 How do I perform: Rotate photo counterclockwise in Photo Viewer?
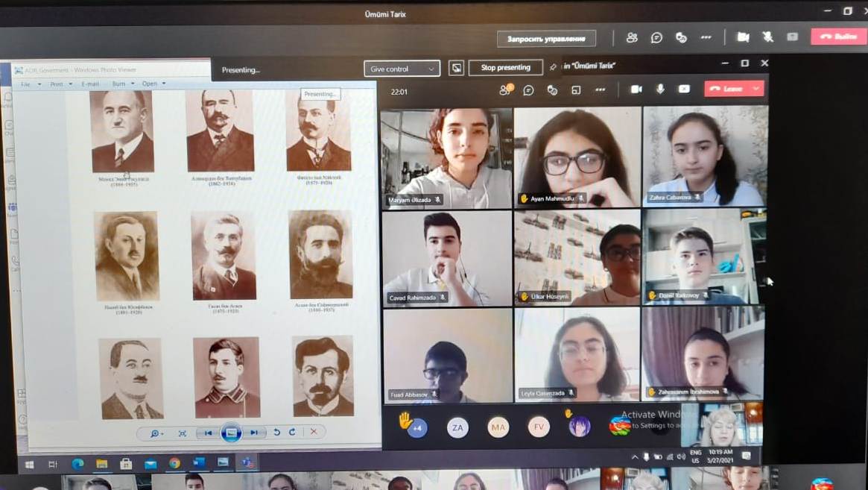(276, 433)
